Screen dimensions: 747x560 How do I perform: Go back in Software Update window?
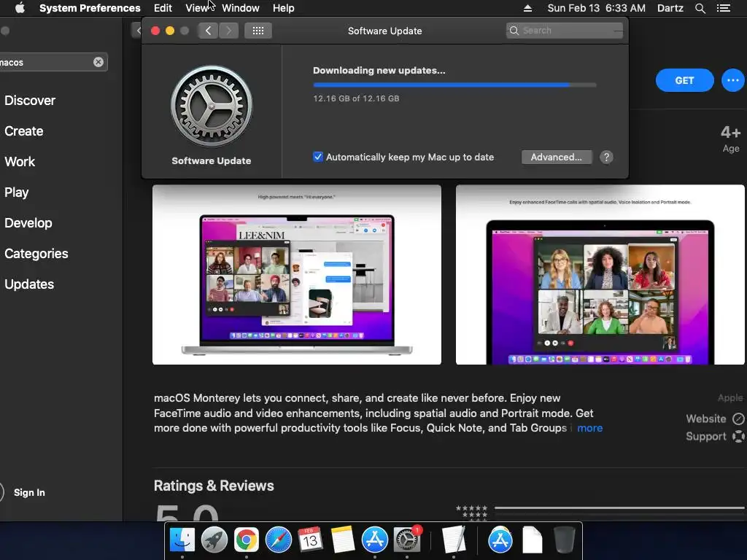208,31
